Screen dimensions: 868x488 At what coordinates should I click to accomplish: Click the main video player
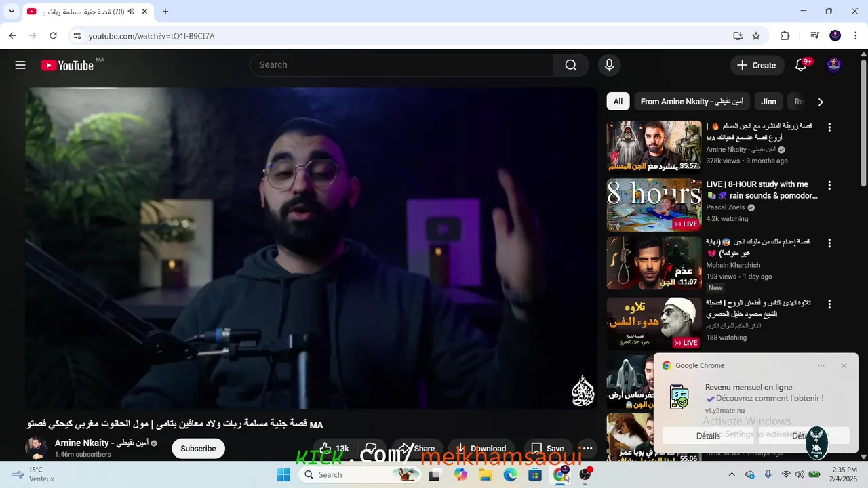311,248
